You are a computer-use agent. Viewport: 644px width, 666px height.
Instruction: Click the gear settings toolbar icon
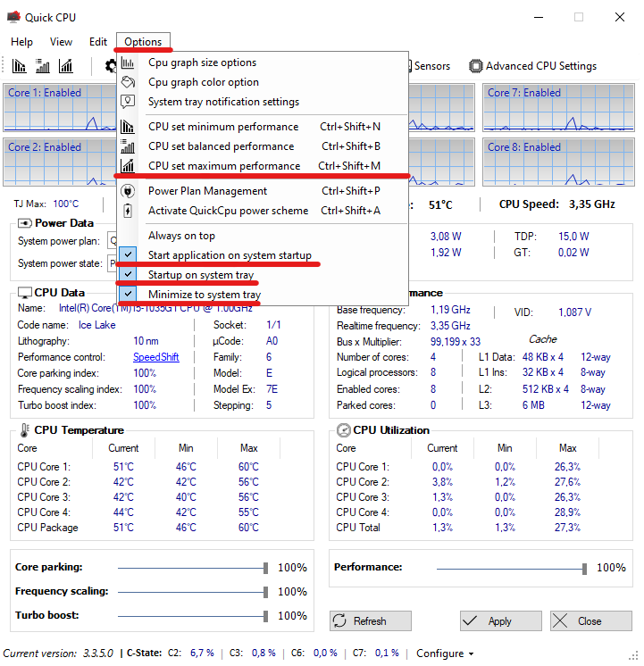(x=111, y=66)
